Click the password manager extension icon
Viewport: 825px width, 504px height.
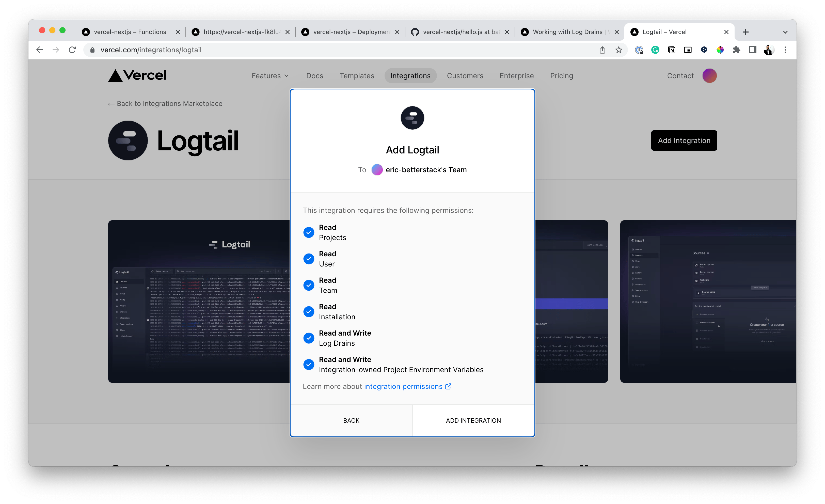click(639, 50)
